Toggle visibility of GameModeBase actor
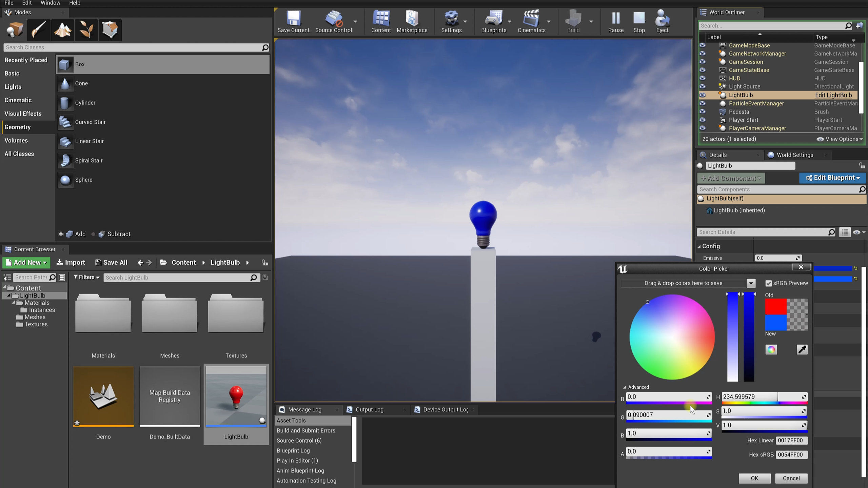This screenshot has width=868, height=488. 702,45
